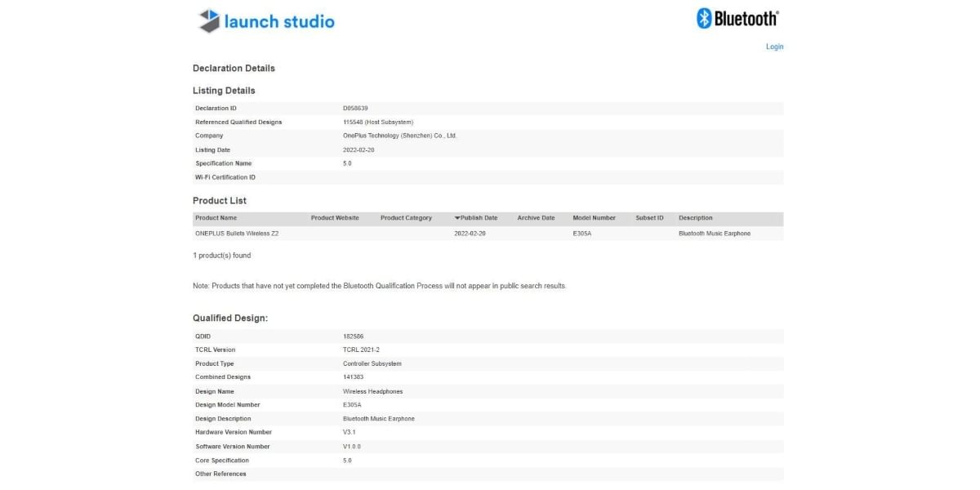Select the TCRL Version value TCRL 2021-2
The height and width of the screenshot is (490, 980).
[362, 350]
